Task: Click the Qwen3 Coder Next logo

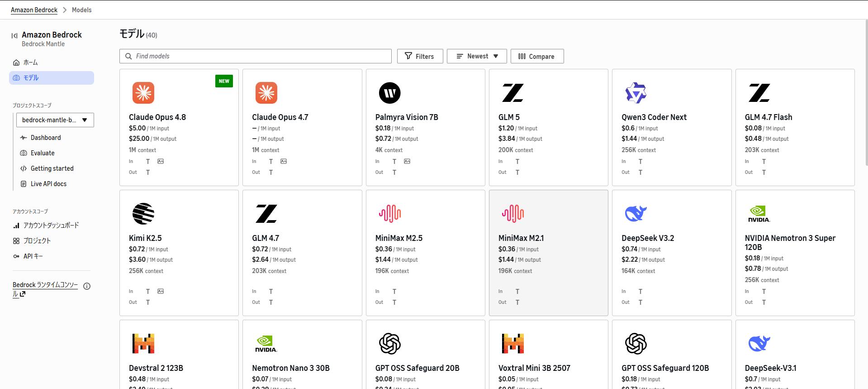Action: pos(636,93)
